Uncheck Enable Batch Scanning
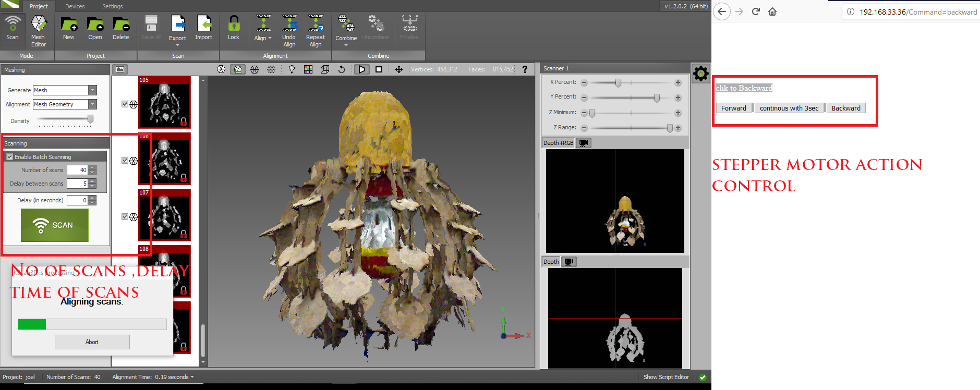The image size is (980, 390). pos(9,156)
